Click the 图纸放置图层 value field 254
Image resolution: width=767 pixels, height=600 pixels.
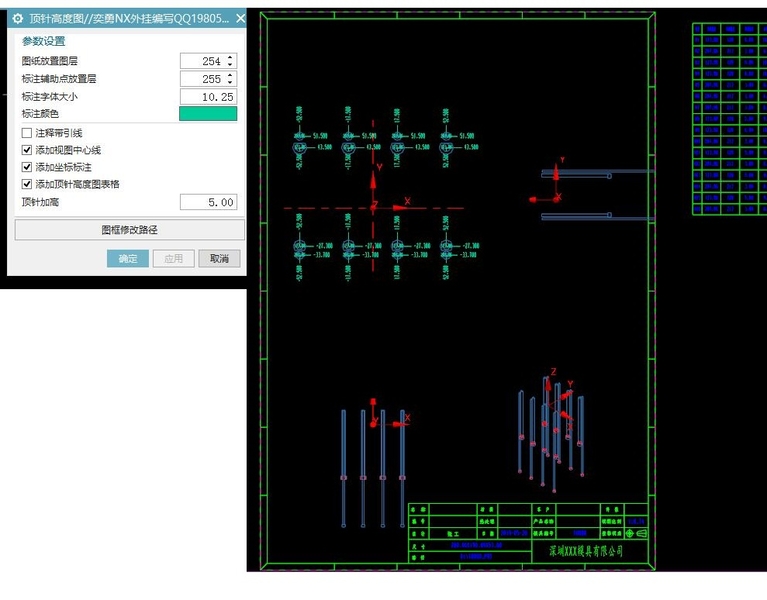(202, 61)
